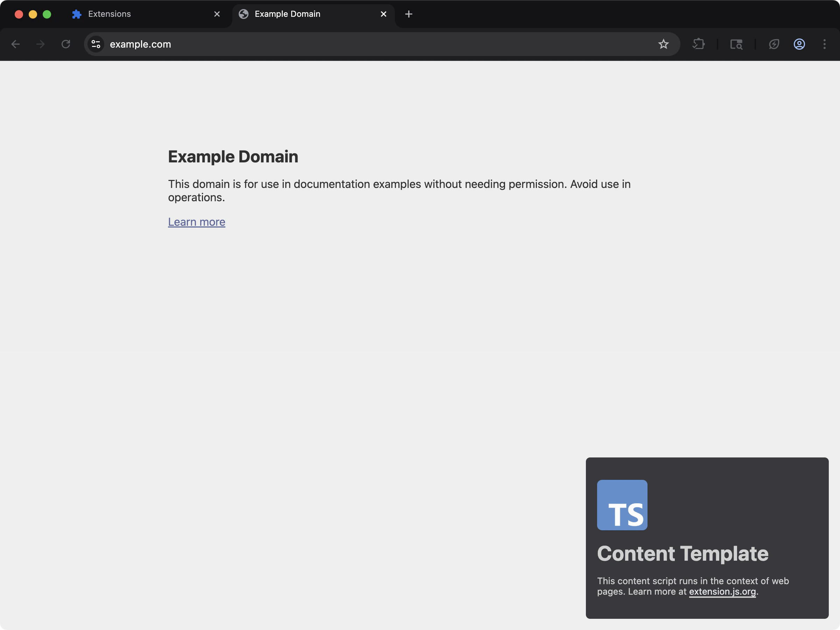Open a new tab with the plus button
This screenshot has height=630, width=840.
[408, 14]
